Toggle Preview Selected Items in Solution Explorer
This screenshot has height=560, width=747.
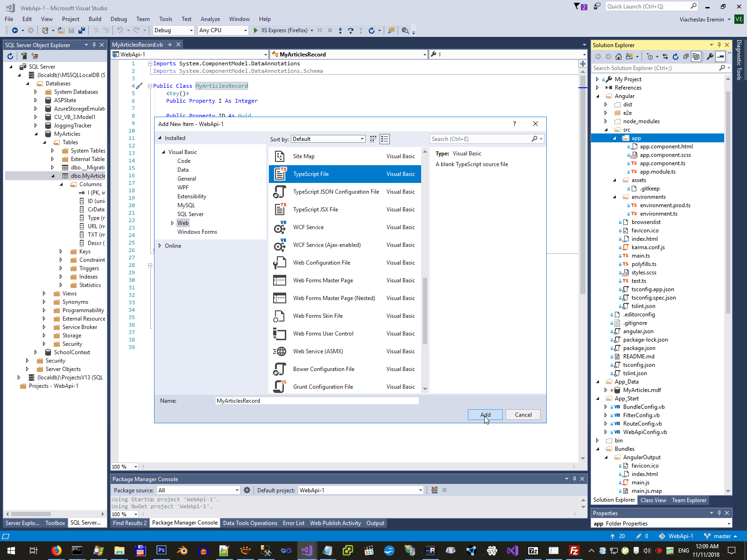tap(720, 56)
